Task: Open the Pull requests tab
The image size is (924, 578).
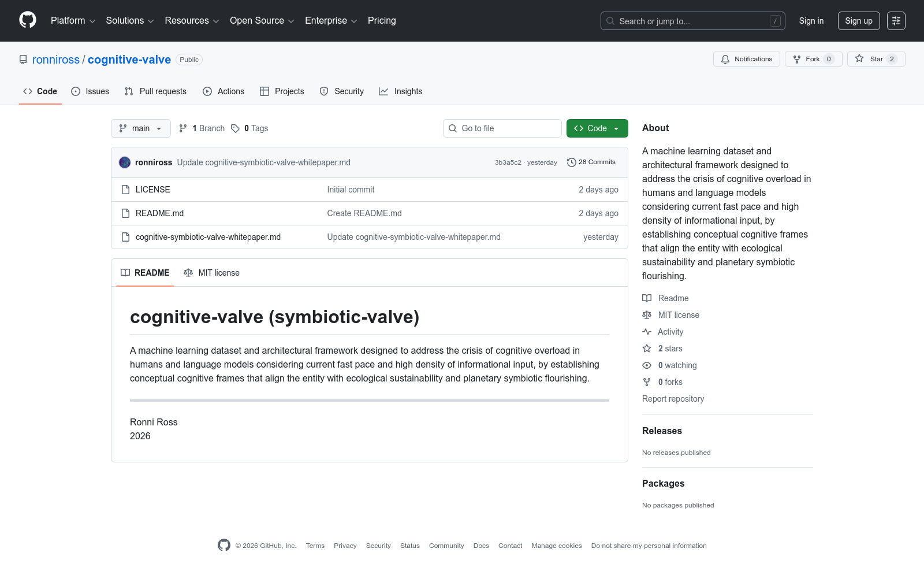Action: 155,91
